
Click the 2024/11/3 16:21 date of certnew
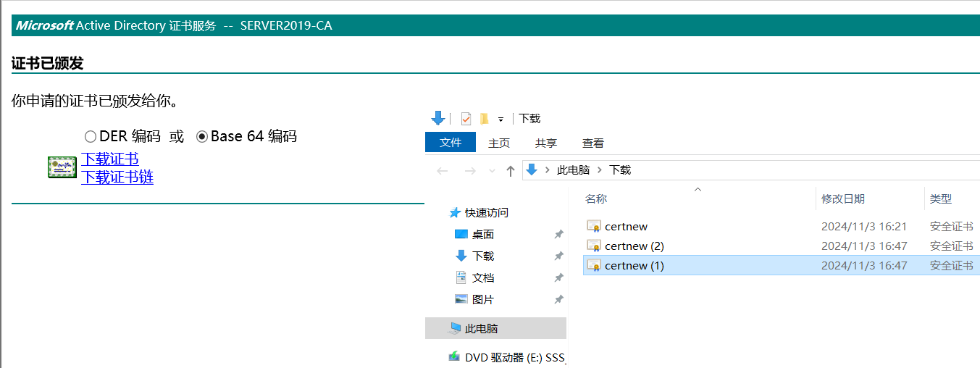pyautogui.click(x=864, y=227)
